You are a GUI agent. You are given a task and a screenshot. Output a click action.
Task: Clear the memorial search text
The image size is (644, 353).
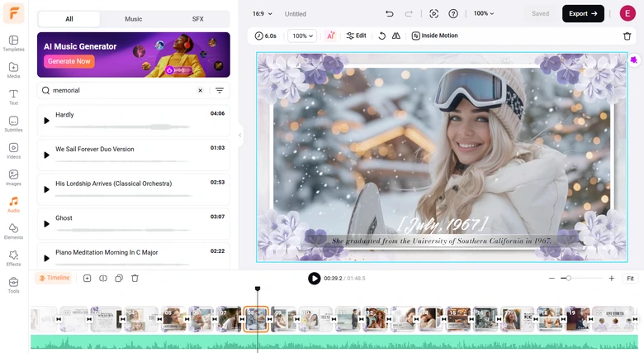(x=200, y=90)
